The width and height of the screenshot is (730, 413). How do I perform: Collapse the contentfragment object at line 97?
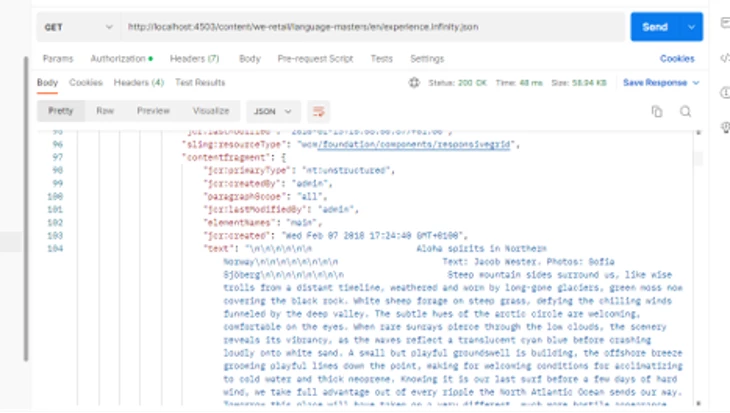[x=284, y=157]
